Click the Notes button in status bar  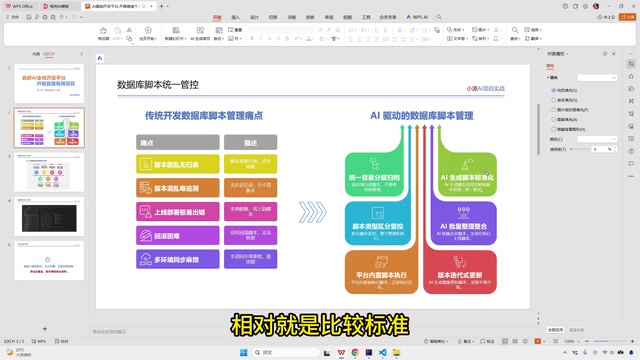click(465, 341)
